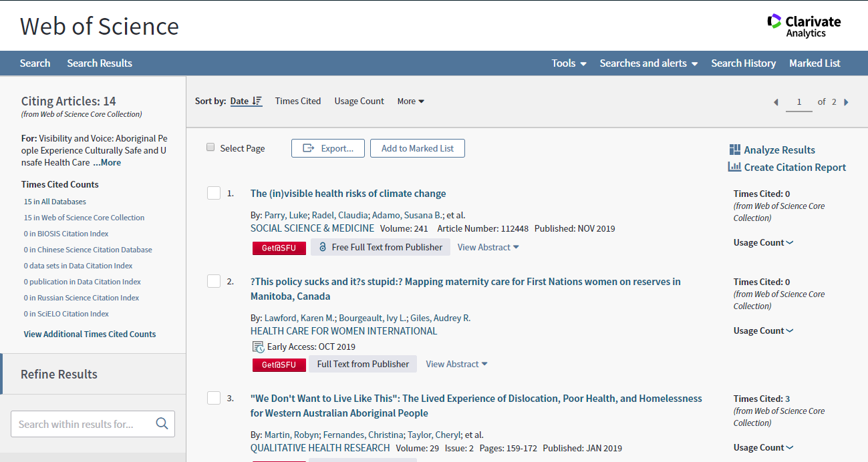
Task: Click the search magnifier icon in results search box
Action: pos(162,423)
